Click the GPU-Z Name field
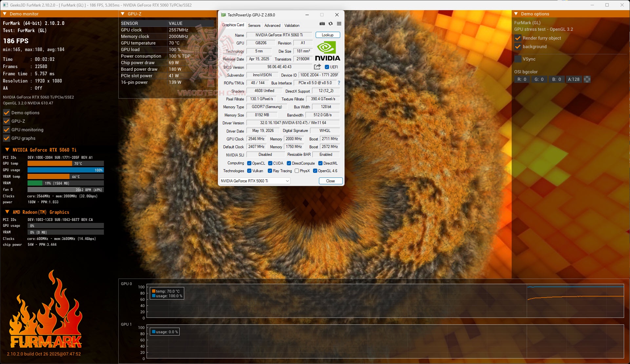The height and width of the screenshot is (364, 630). pos(279,35)
